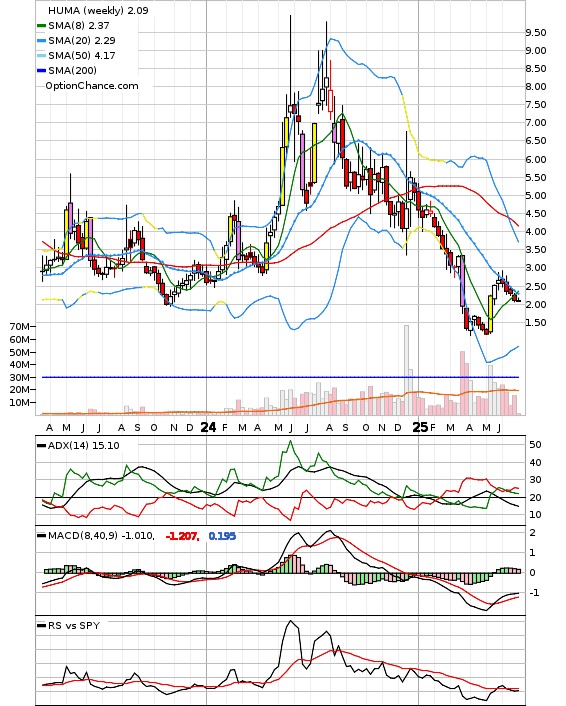Image resolution: width=566 pixels, height=706 pixels.
Task: Click the 30M volume axis label
Action: [x=20, y=377]
